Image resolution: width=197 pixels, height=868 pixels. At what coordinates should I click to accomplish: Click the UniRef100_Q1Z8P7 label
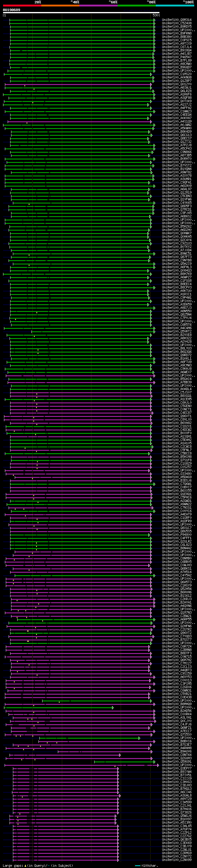[x=177, y=81]
